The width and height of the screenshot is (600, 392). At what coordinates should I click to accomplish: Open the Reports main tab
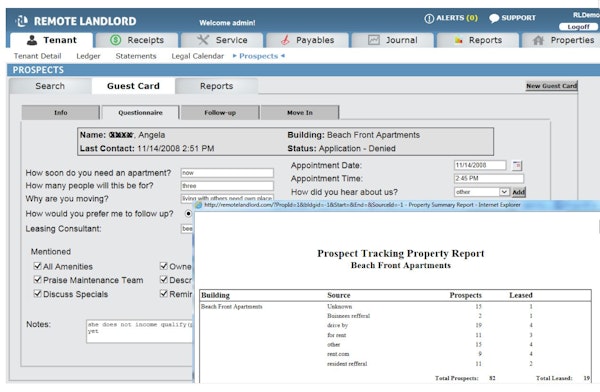[x=478, y=40]
